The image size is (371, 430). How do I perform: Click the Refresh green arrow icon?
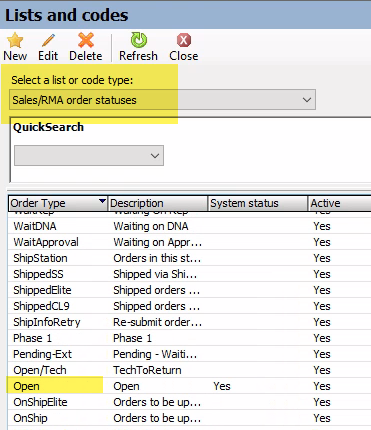click(x=139, y=40)
